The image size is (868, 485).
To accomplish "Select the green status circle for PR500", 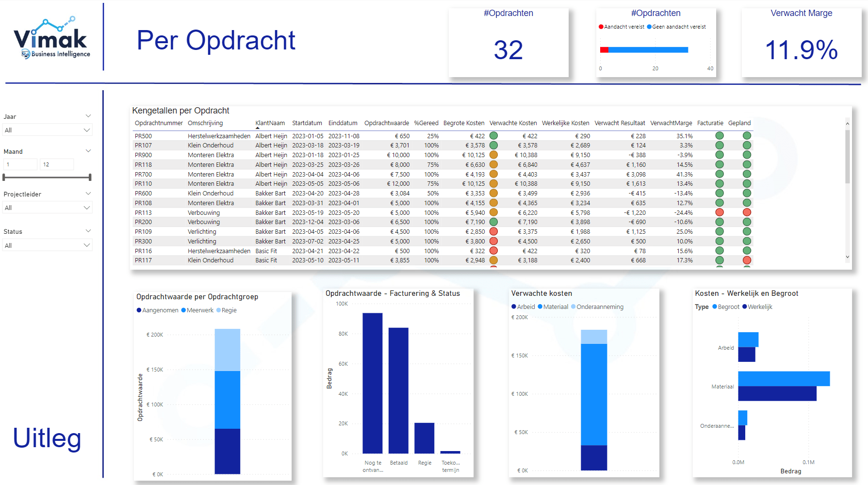I will pyautogui.click(x=494, y=136).
